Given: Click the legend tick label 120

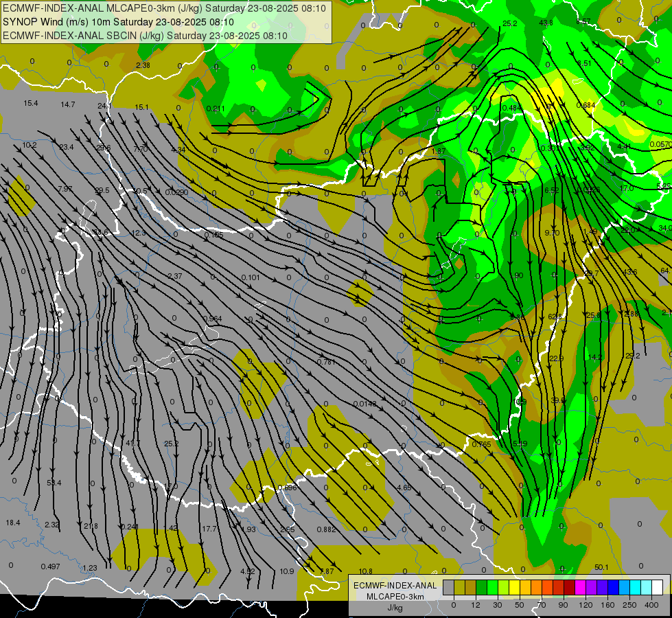Looking at the screenshot, I should click(x=586, y=605).
